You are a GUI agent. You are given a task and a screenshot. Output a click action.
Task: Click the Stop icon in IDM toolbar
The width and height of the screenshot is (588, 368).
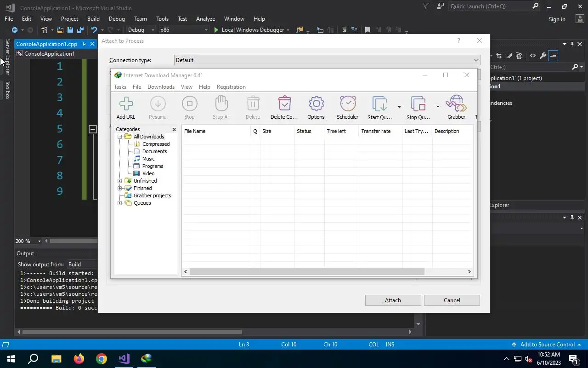tap(189, 104)
